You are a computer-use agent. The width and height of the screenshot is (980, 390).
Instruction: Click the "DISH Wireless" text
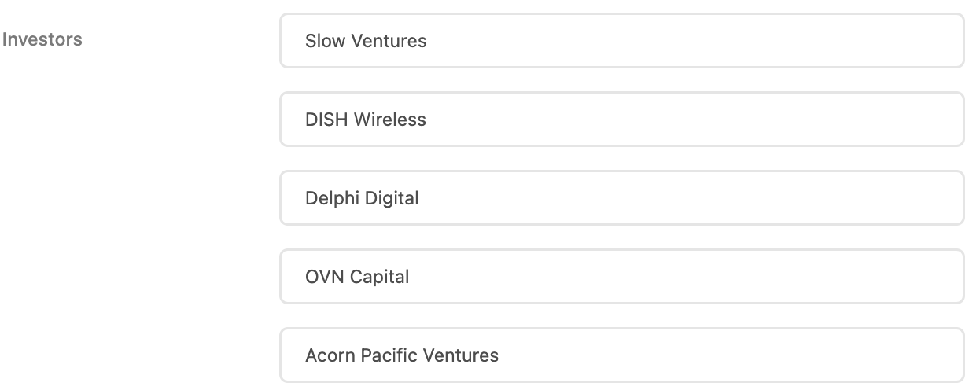coord(366,120)
